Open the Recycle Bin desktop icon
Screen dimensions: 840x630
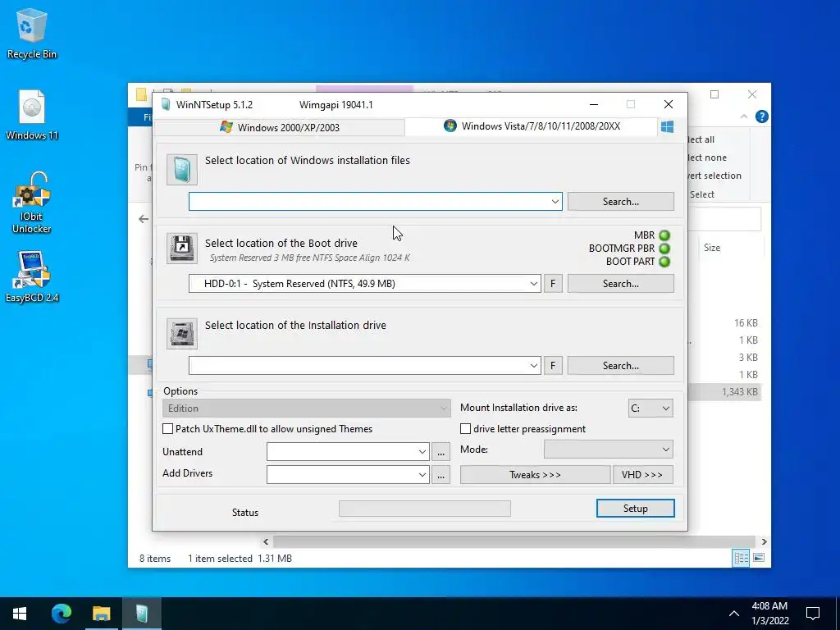(x=32, y=34)
